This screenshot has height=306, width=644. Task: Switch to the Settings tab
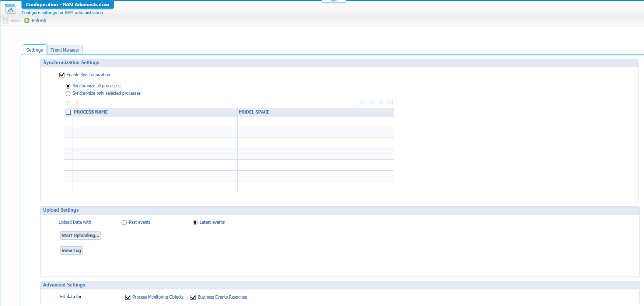(x=35, y=50)
